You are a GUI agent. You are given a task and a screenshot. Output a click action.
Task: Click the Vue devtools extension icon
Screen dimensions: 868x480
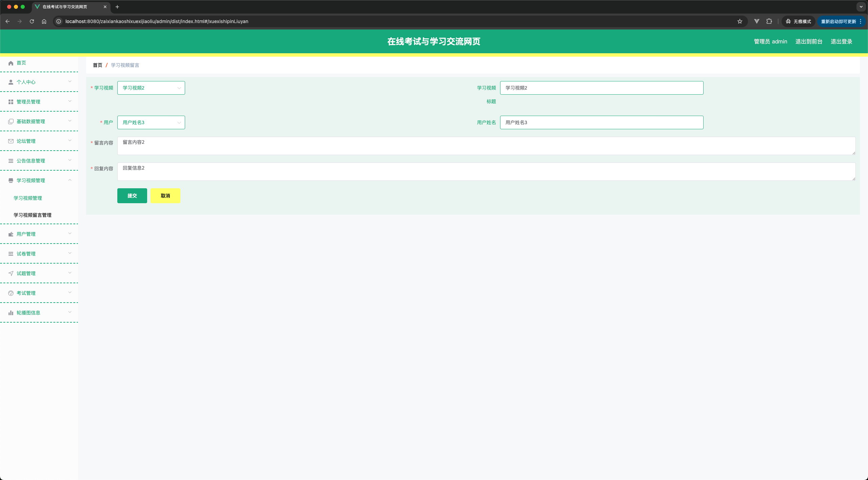pos(757,21)
